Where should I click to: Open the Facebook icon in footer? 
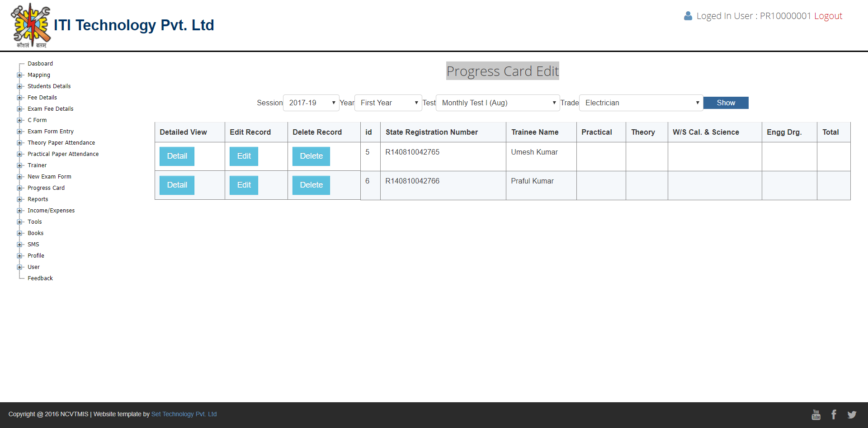[x=834, y=414]
